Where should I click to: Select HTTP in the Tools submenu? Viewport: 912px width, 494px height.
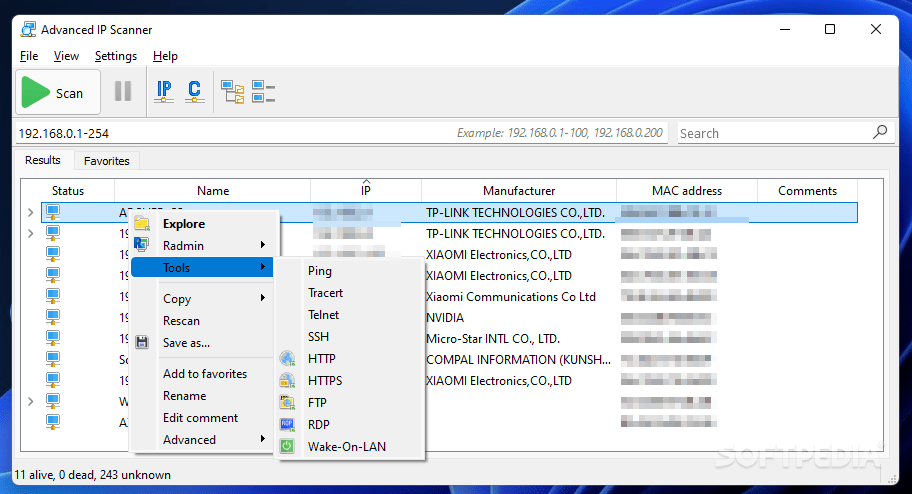click(350, 358)
